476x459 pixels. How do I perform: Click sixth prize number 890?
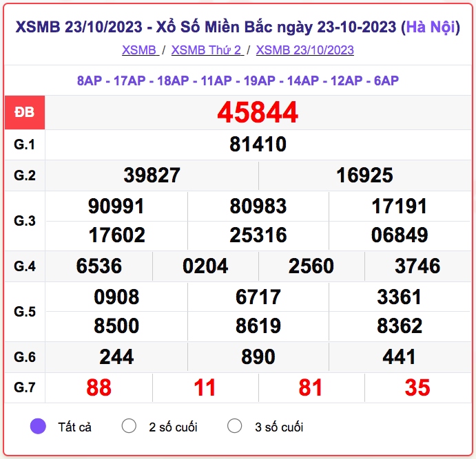(258, 357)
